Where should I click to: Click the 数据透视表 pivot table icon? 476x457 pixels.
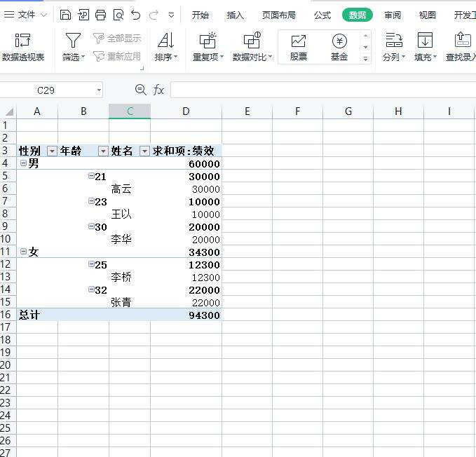click(22, 41)
